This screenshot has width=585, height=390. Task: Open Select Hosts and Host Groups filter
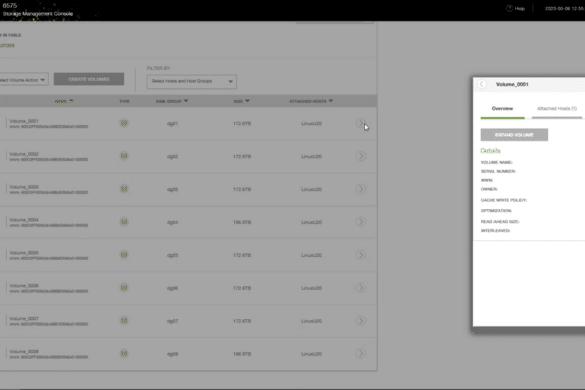pyautogui.click(x=192, y=81)
